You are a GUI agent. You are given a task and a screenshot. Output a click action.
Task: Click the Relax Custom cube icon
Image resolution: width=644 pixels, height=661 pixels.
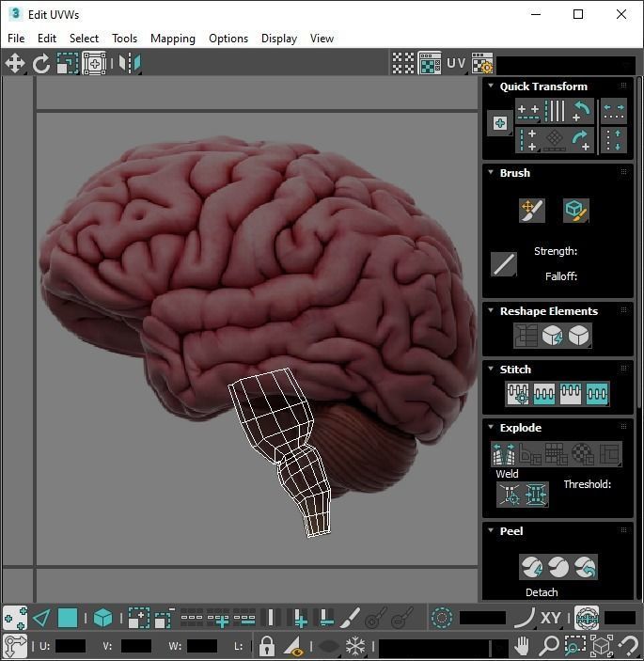point(579,336)
